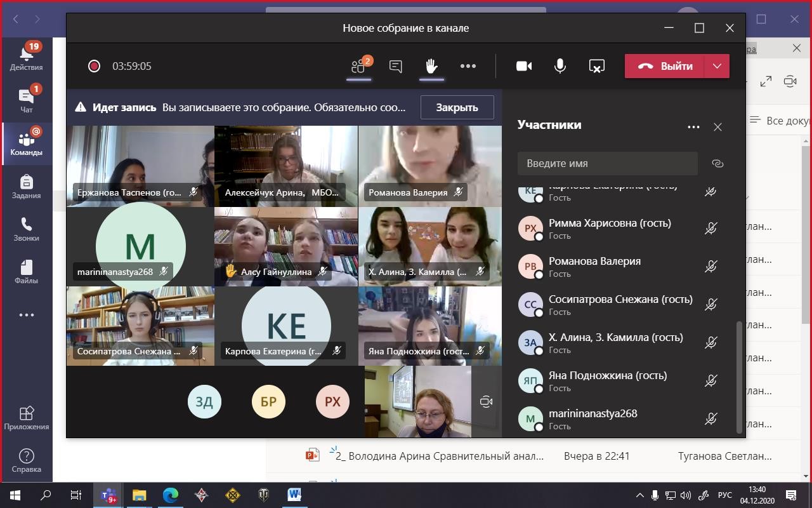Expand more apps in left sidebar
The image size is (812, 508).
point(26,315)
